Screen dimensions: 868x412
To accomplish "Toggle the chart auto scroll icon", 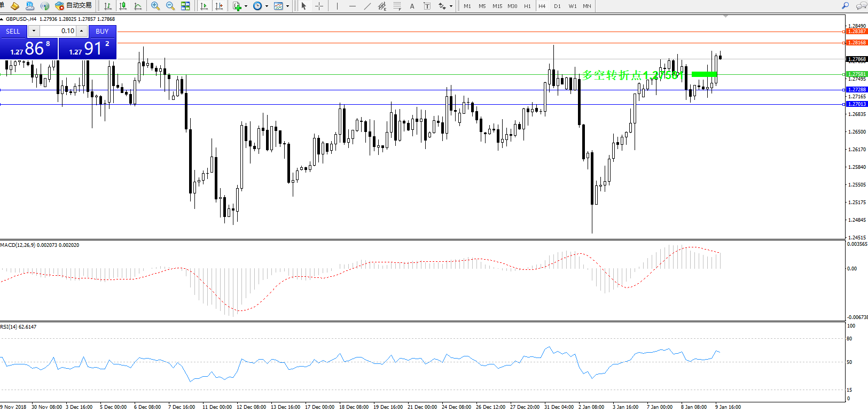I will click(x=204, y=6).
